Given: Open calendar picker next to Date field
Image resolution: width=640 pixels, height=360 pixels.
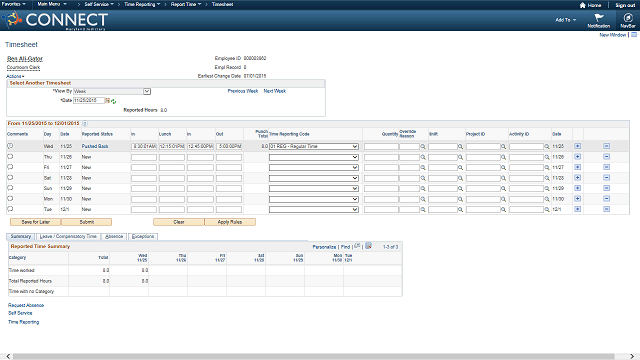Looking at the screenshot, I should click(108, 100).
